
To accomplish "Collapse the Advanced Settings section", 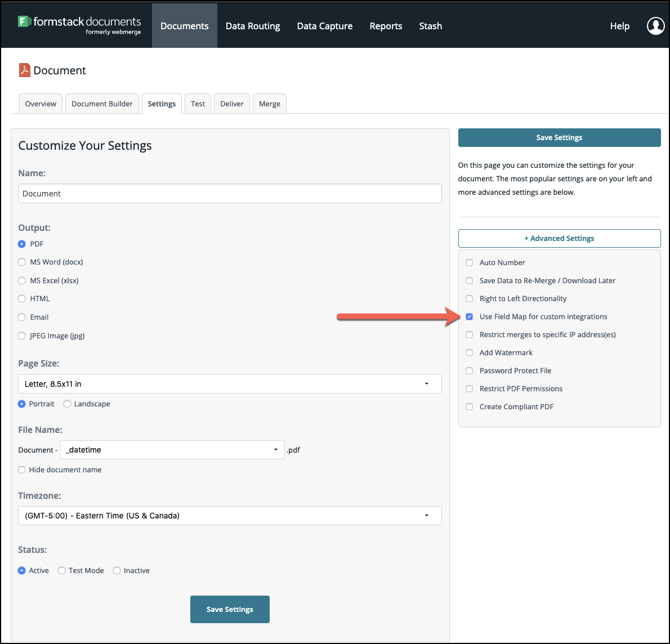I will [559, 238].
